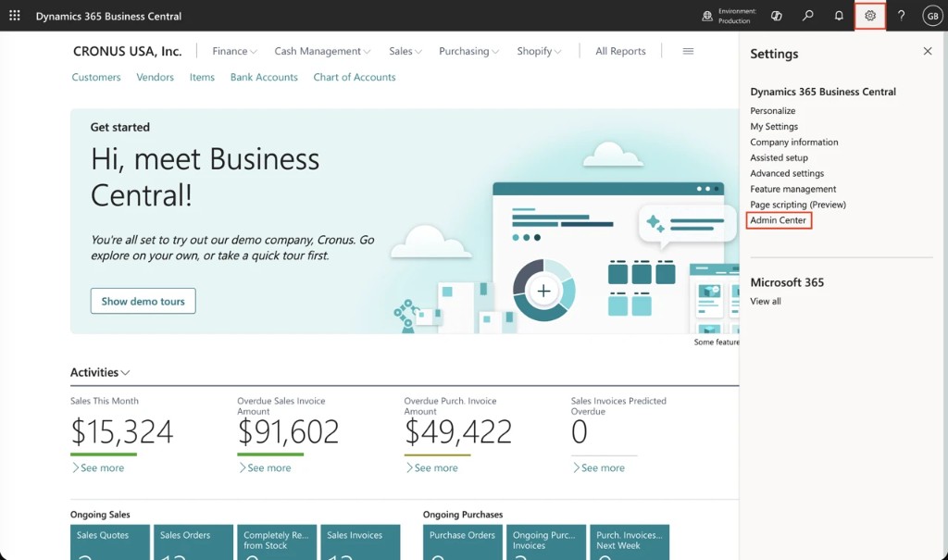This screenshot has width=948, height=560.
Task: Open Settings with the gear icon
Action: coord(870,16)
